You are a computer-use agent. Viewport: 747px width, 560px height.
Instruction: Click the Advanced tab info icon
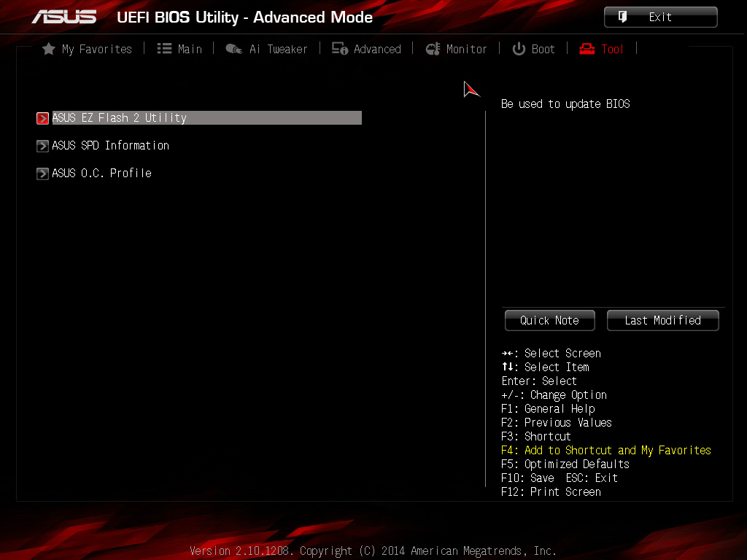pyautogui.click(x=340, y=49)
